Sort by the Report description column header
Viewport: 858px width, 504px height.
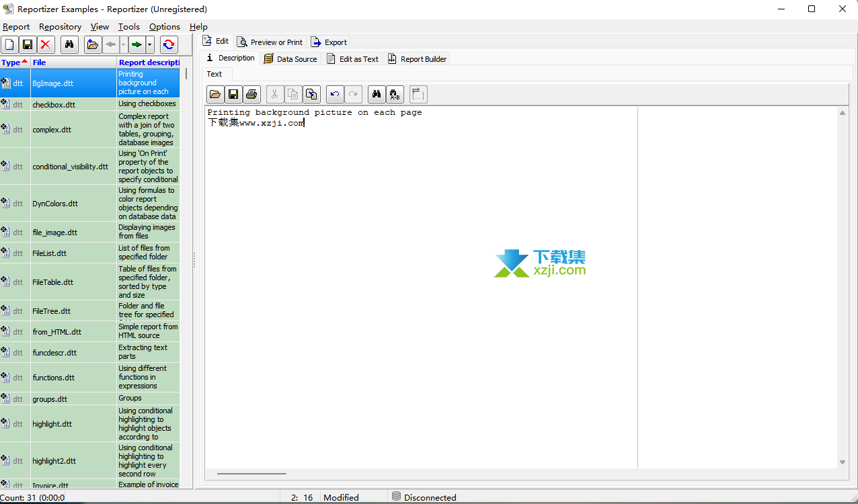click(x=149, y=62)
